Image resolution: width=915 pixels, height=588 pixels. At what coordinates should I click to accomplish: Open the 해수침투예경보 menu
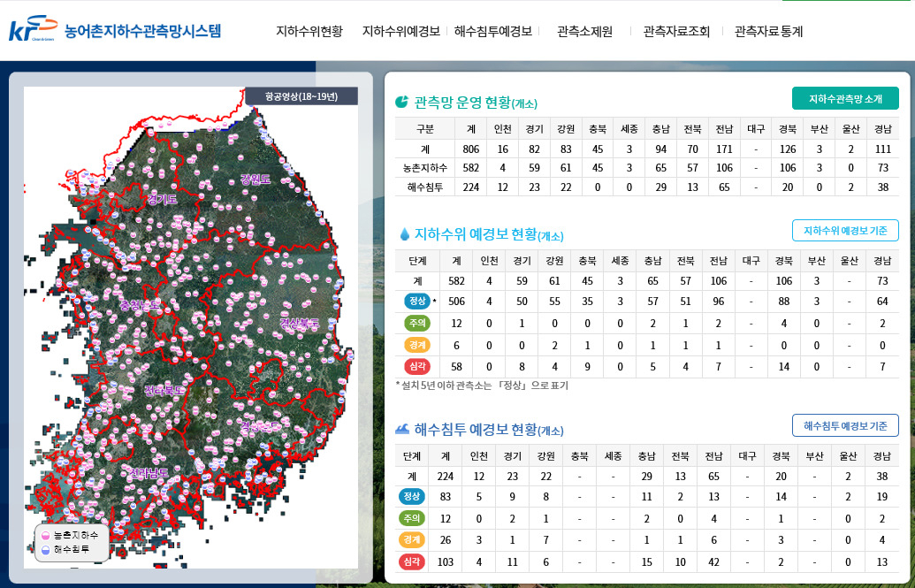pos(493,32)
